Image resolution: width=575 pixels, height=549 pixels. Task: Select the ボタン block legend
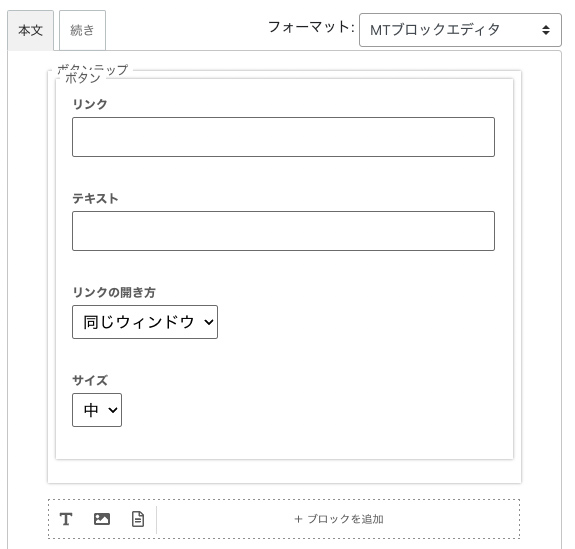(82, 78)
